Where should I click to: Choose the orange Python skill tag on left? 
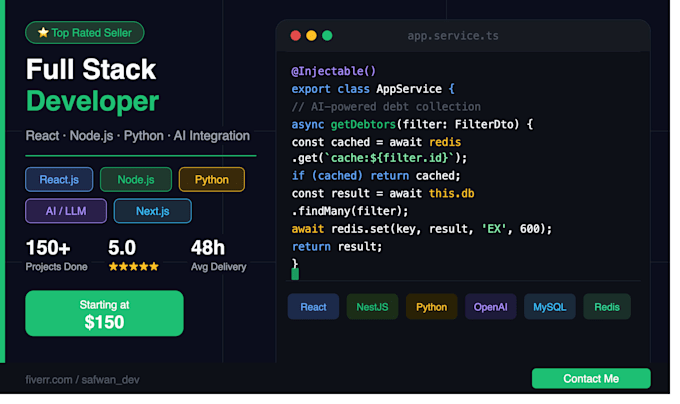pos(212,179)
